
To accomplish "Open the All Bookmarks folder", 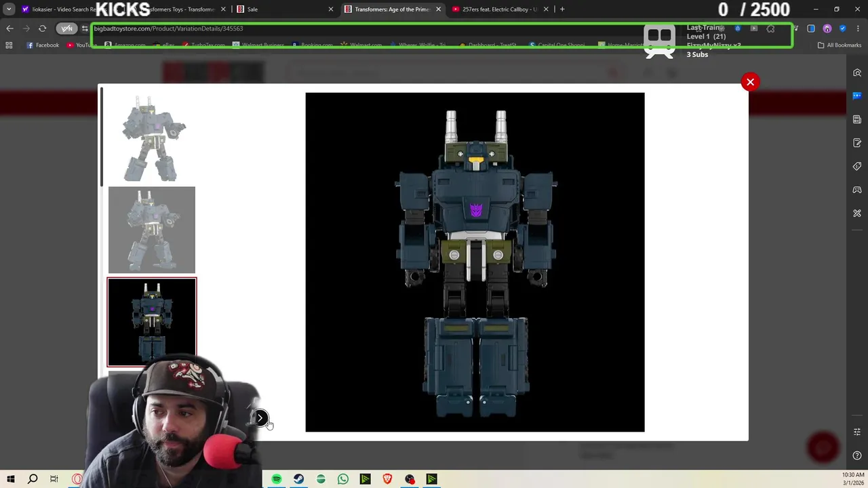I will point(840,45).
